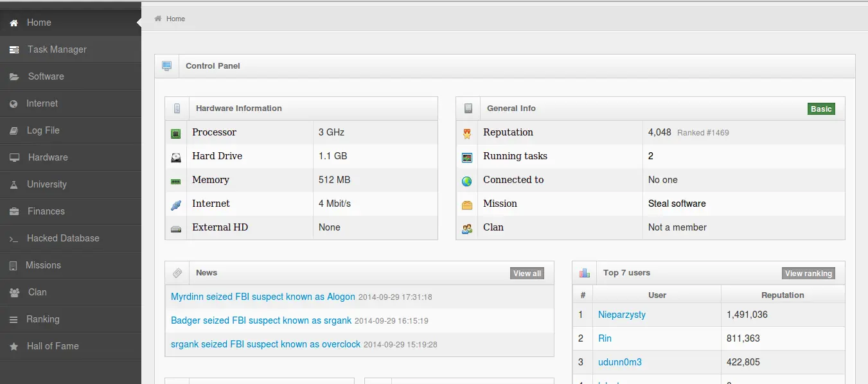The width and height of the screenshot is (868, 384).
Task: Click the Memory RAM icon
Action: (175, 181)
